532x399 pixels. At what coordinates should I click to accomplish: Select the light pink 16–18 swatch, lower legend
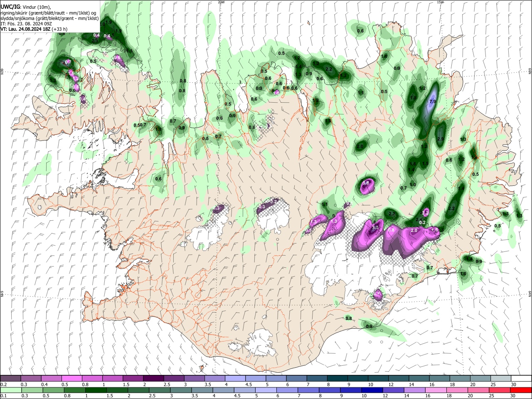click(436, 390)
